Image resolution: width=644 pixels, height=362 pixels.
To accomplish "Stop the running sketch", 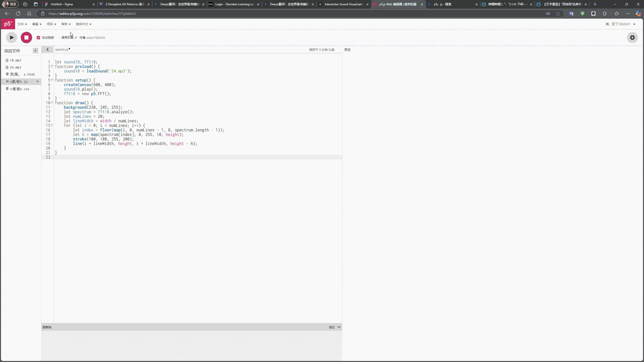I will pyautogui.click(x=26, y=38).
